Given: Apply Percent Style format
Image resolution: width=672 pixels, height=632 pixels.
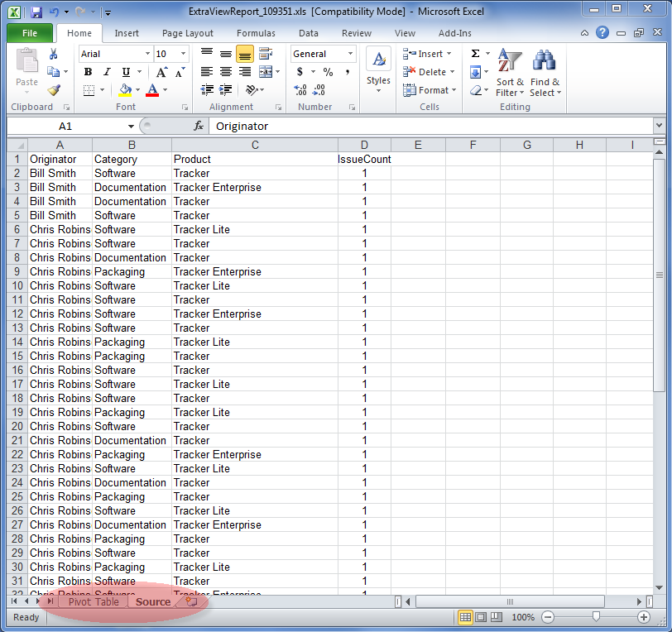Looking at the screenshot, I should click(x=328, y=72).
